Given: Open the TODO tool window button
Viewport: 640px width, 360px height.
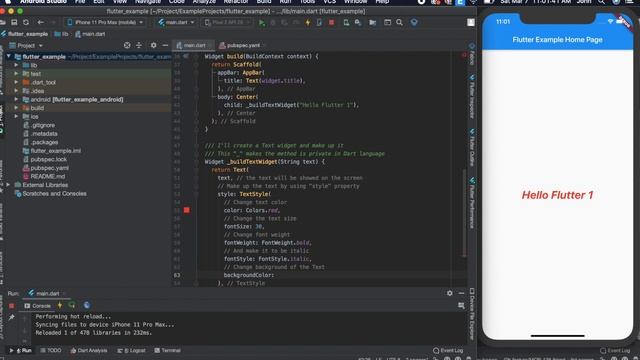Looking at the screenshot, I should (51, 350).
